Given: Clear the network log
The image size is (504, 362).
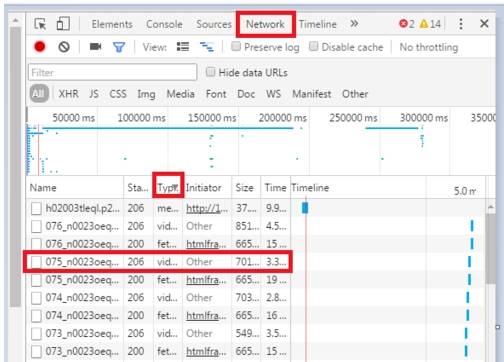Looking at the screenshot, I should click(x=64, y=47).
